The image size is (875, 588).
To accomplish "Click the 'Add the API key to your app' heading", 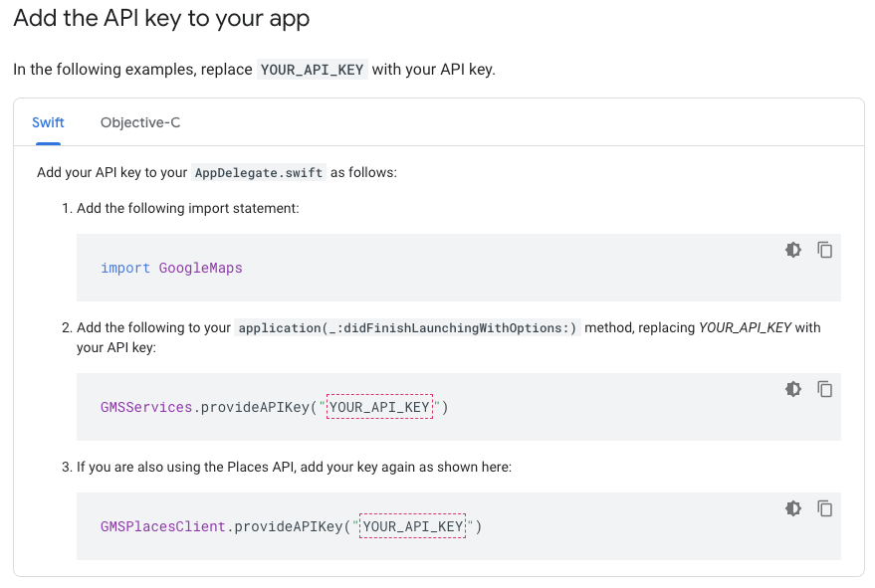I will click(x=161, y=18).
